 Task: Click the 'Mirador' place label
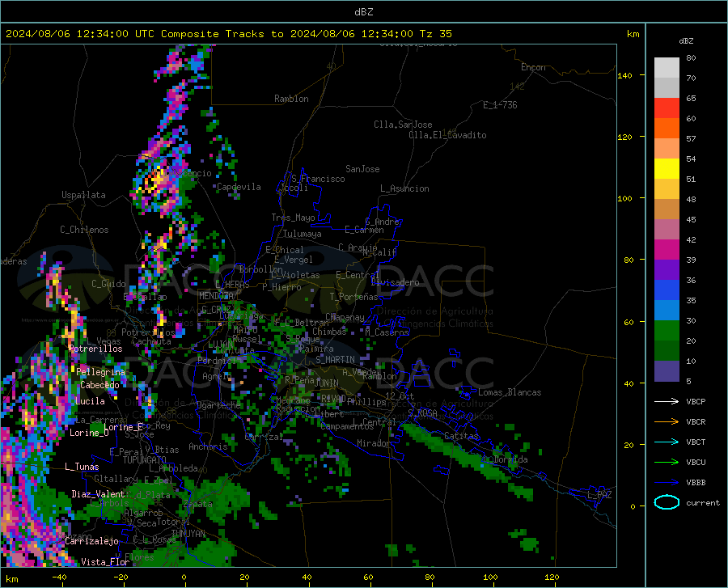click(x=373, y=443)
